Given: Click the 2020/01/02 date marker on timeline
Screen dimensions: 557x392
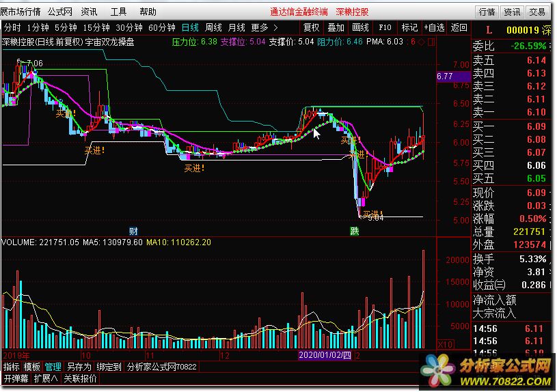Looking at the screenshot, I should (x=324, y=356).
